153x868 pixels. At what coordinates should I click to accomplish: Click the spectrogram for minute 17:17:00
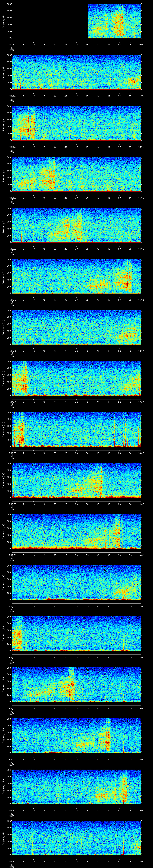point(77,430)
